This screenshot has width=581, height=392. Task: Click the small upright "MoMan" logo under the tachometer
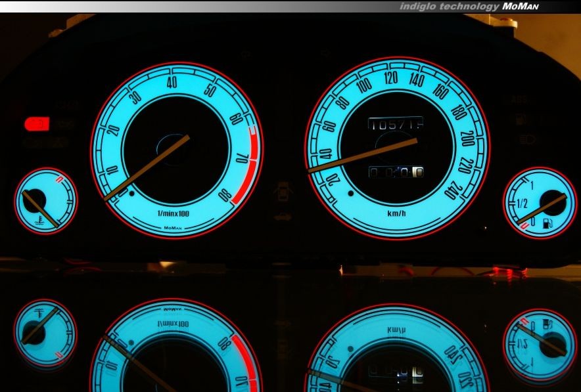coord(173,228)
